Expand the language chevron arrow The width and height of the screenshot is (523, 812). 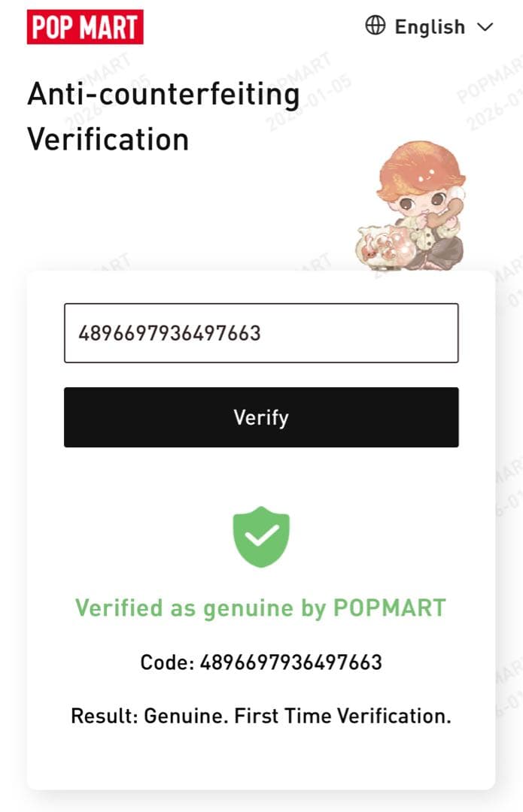(485, 27)
